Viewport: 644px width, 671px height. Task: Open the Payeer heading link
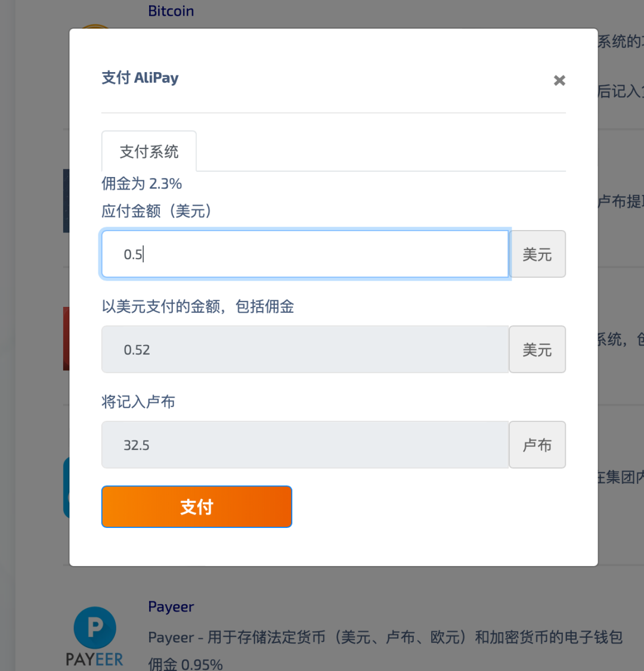171,607
